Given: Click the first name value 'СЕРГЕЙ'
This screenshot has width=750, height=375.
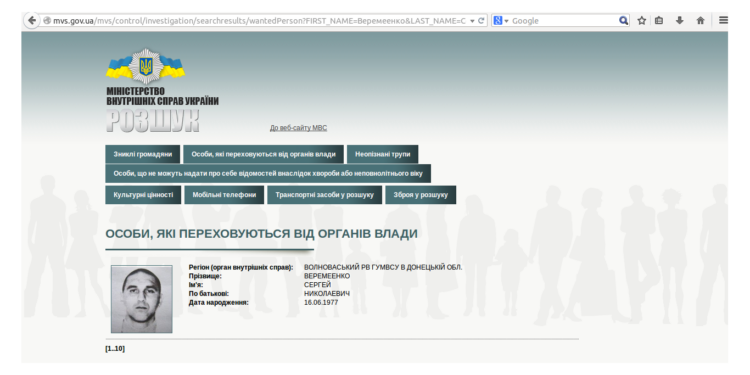Looking at the screenshot, I should click(318, 285).
